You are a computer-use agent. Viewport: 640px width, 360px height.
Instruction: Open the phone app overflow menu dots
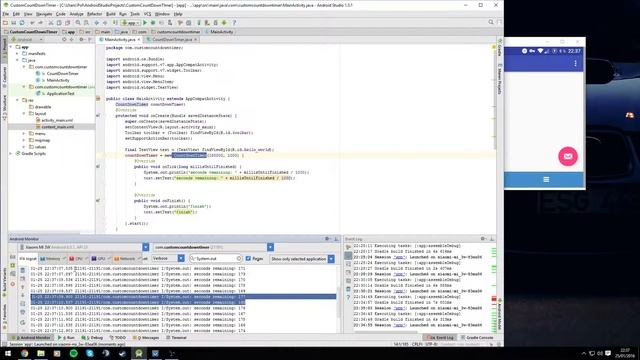(x=576, y=63)
